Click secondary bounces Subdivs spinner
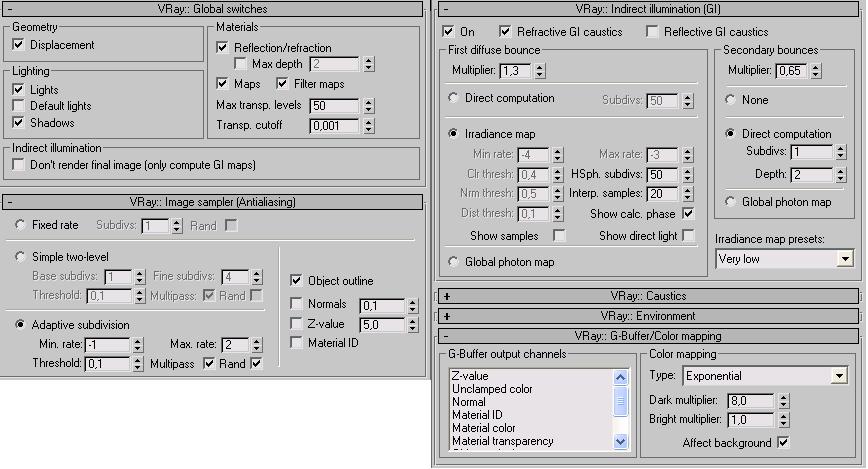Viewport: 868px width, 469px height. (841, 152)
